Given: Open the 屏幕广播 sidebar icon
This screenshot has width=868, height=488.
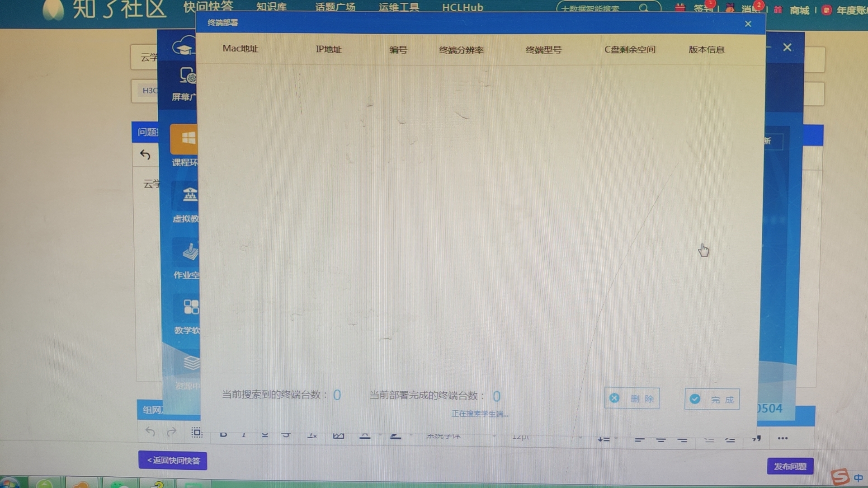Looking at the screenshot, I should [x=186, y=76].
